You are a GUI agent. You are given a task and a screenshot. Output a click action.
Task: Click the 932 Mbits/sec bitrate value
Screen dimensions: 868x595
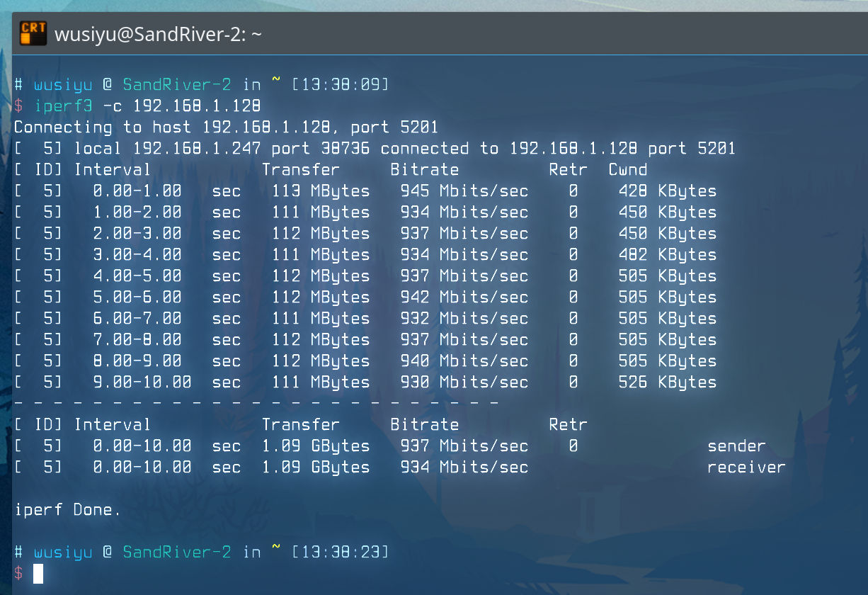click(x=464, y=319)
